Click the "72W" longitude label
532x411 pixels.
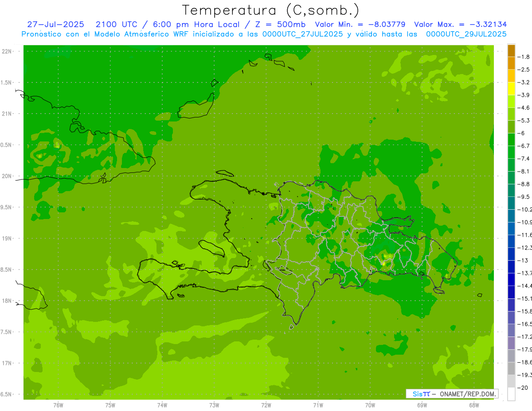(x=266, y=405)
